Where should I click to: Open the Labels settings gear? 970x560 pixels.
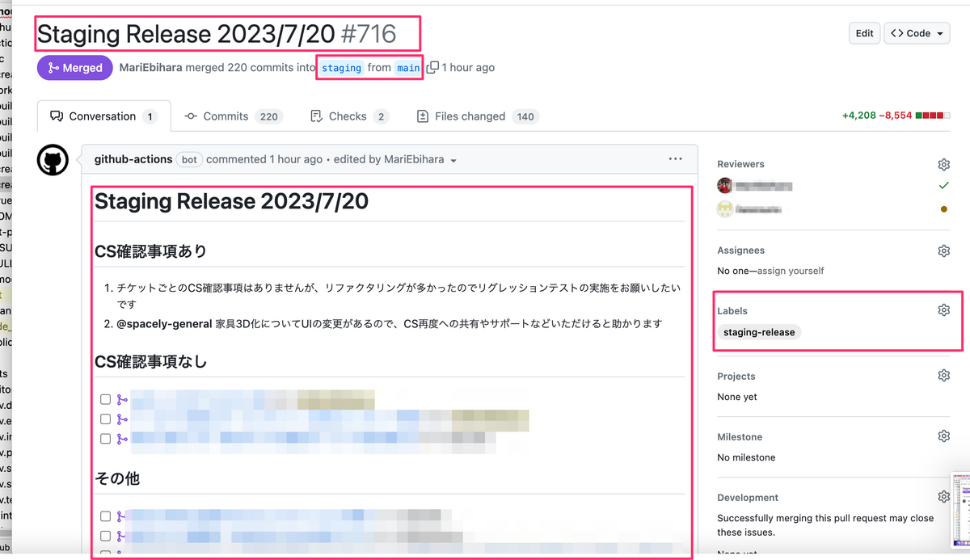943,309
